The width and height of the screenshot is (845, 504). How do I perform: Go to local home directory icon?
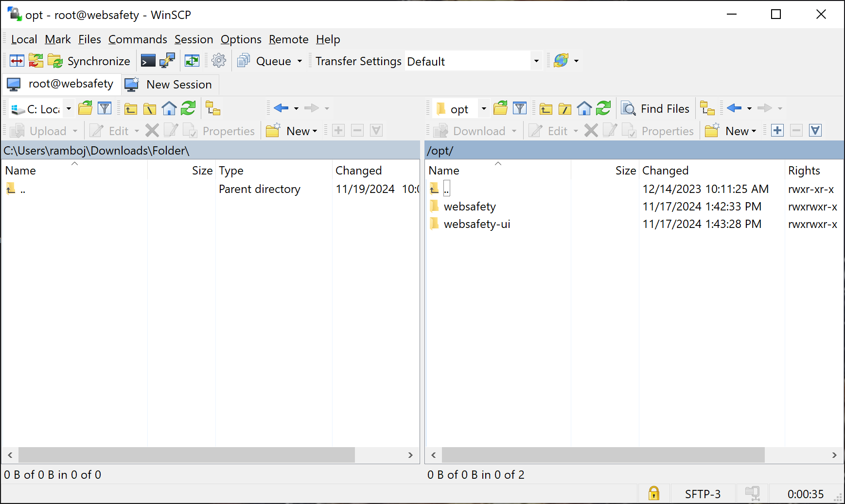pos(169,108)
